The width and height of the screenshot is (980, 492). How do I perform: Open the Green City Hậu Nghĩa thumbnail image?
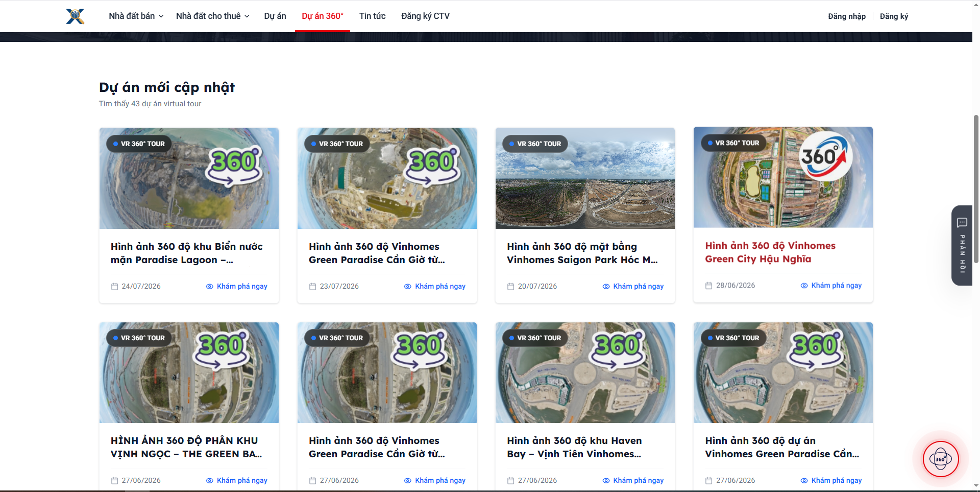783,177
